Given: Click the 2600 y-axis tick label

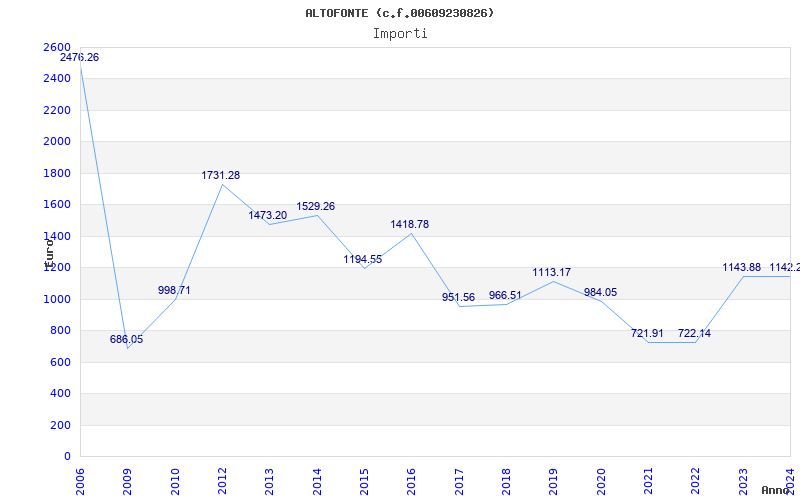Looking at the screenshot, I should (58, 48).
